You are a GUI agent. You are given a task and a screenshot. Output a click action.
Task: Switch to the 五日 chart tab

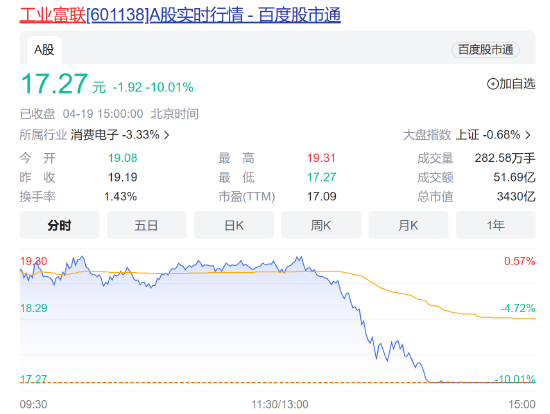pyautogui.click(x=147, y=225)
